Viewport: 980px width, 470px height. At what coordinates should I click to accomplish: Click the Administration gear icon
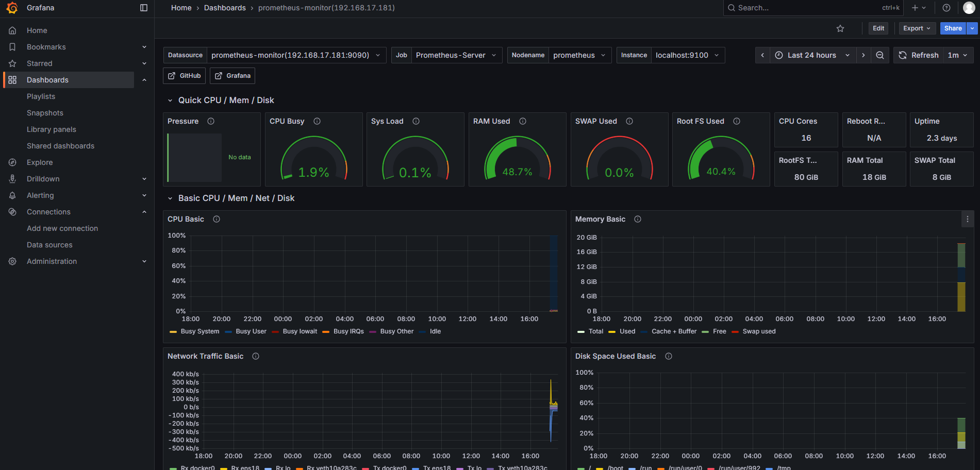point(12,261)
